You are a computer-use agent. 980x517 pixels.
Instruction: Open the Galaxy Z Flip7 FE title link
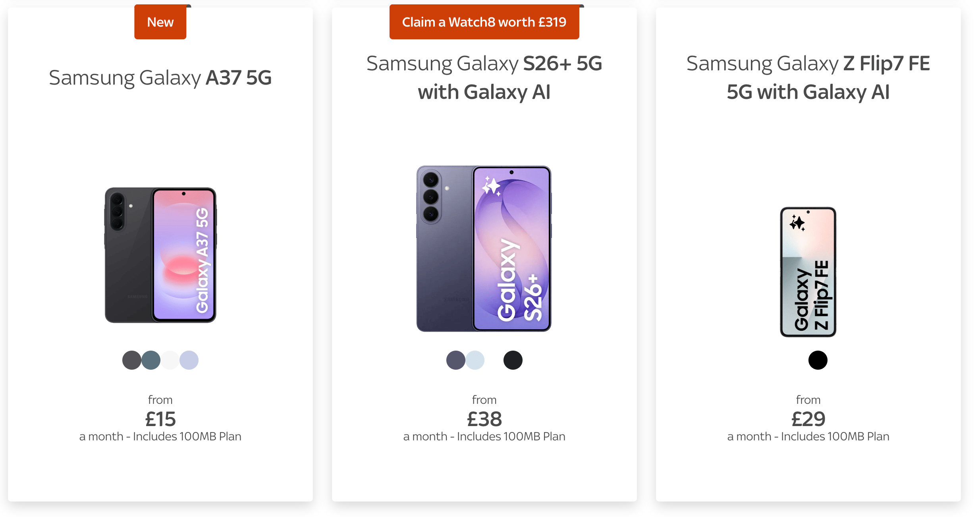click(x=808, y=77)
